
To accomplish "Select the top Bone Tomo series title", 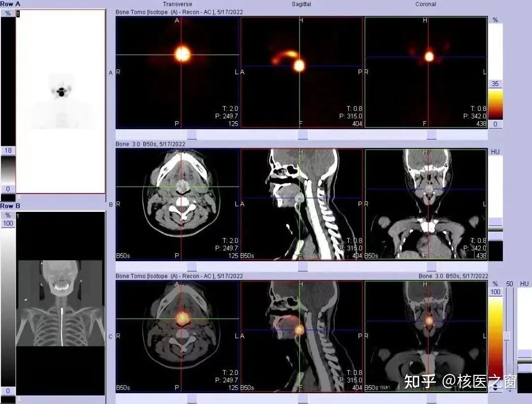I will (179, 12).
